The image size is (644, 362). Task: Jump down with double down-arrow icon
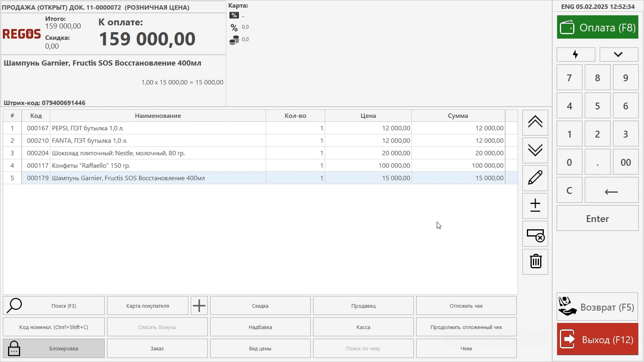[535, 150]
